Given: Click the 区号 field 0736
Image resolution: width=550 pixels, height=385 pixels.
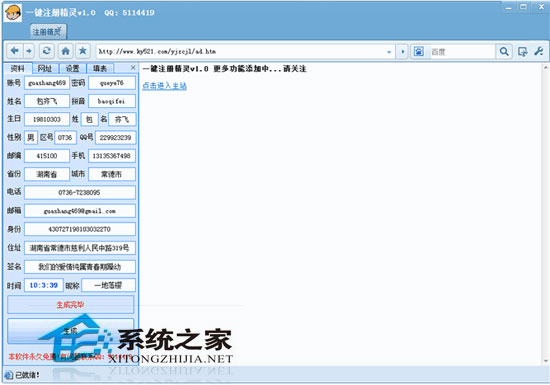Looking at the screenshot, I should coord(65,137).
